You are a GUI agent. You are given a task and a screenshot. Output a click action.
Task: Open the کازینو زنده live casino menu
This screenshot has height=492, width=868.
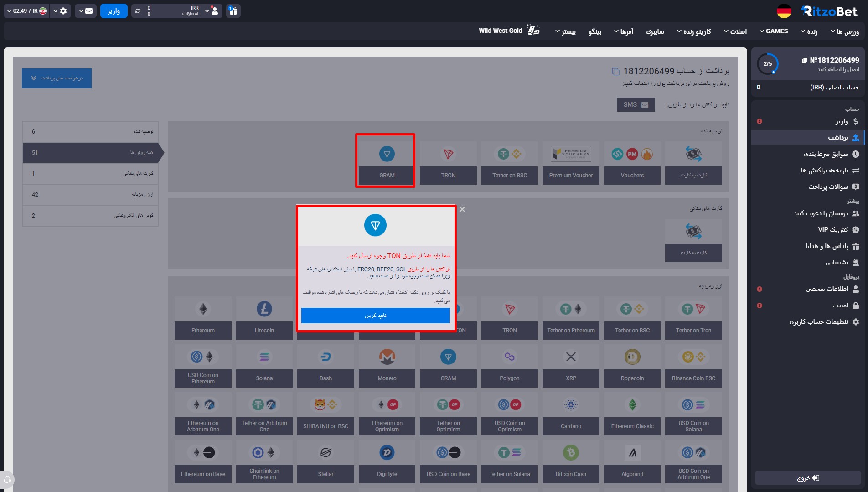coord(694,31)
